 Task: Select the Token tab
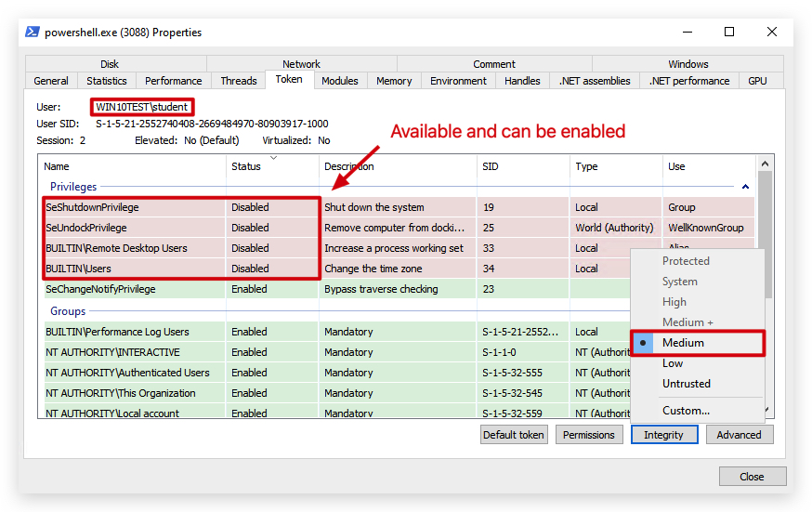pyautogui.click(x=289, y=79)
